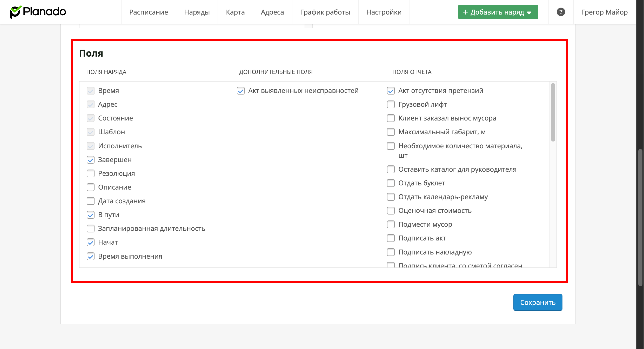Click the Сохранить button
The height and width of the screenshot is (349, 644).
pyautogui.click(x=538, y=302)
